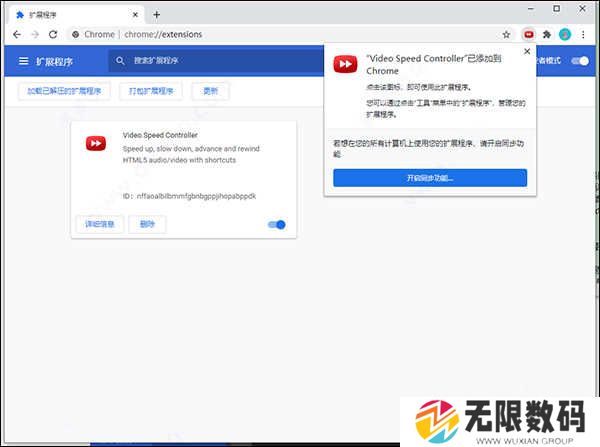Open the Chrome profile avatar
This screenshot has height=447, width=600.
565,34
